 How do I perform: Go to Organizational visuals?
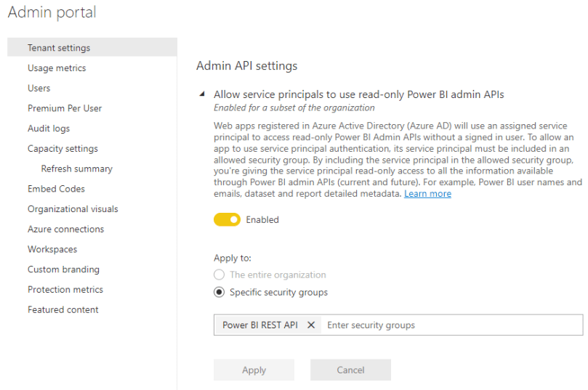tap(73, 209)
